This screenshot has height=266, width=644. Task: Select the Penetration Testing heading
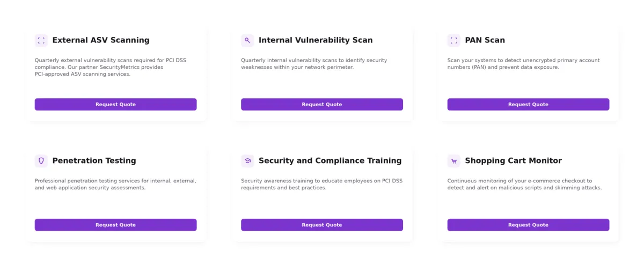click(94, 161)
